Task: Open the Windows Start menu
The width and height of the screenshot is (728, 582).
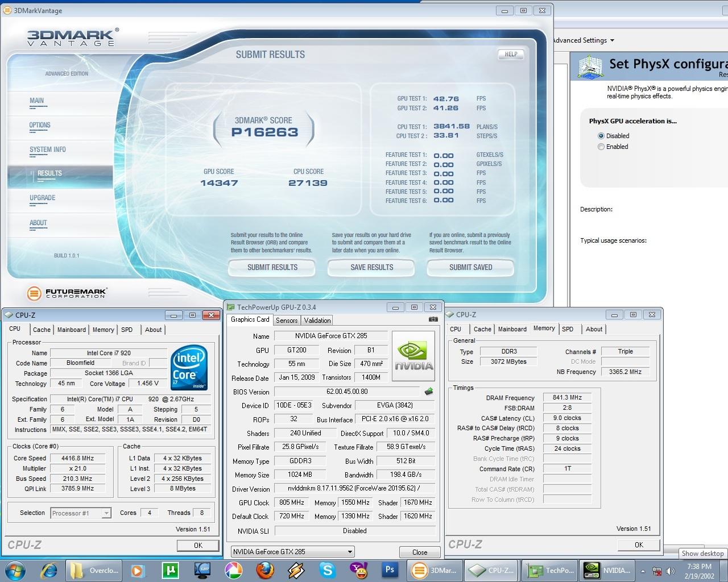Action: 15,570
